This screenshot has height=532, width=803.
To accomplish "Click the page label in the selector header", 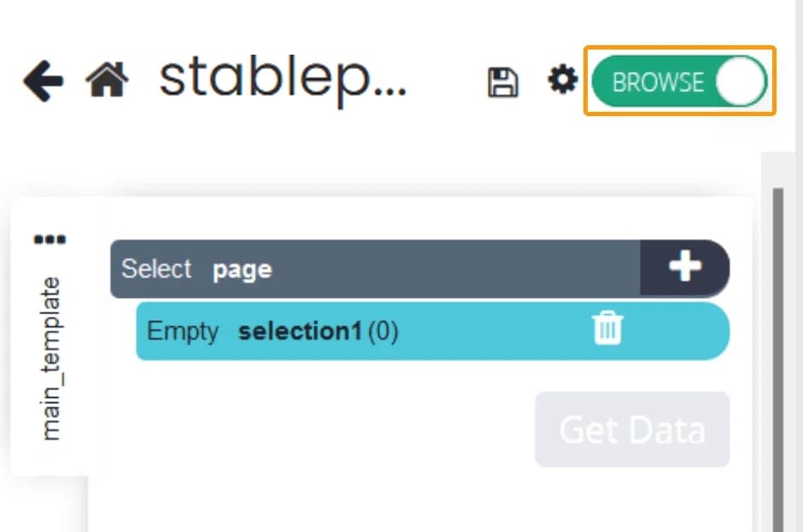I will point(243,269).
